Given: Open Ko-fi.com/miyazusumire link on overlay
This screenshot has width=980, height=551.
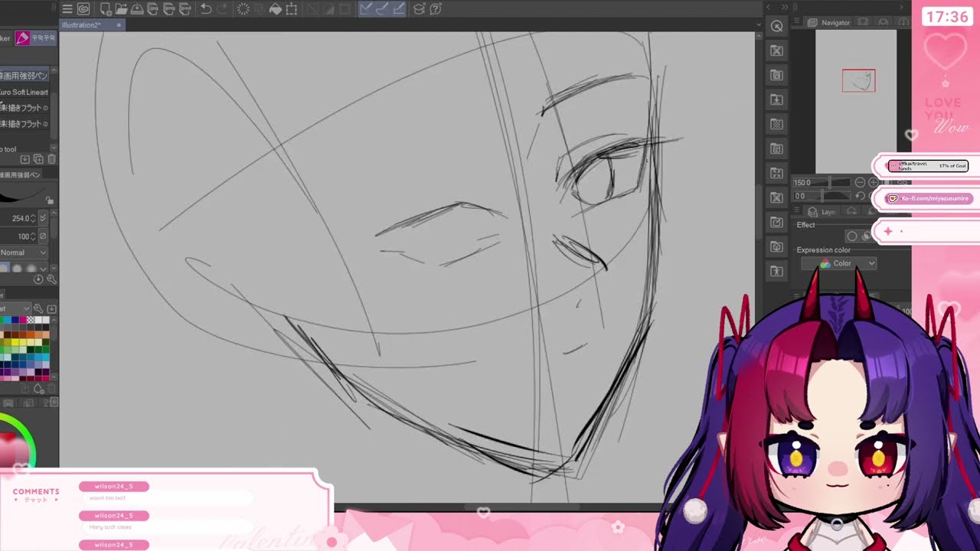Looking at the screenshot, I should pos(929,198).
